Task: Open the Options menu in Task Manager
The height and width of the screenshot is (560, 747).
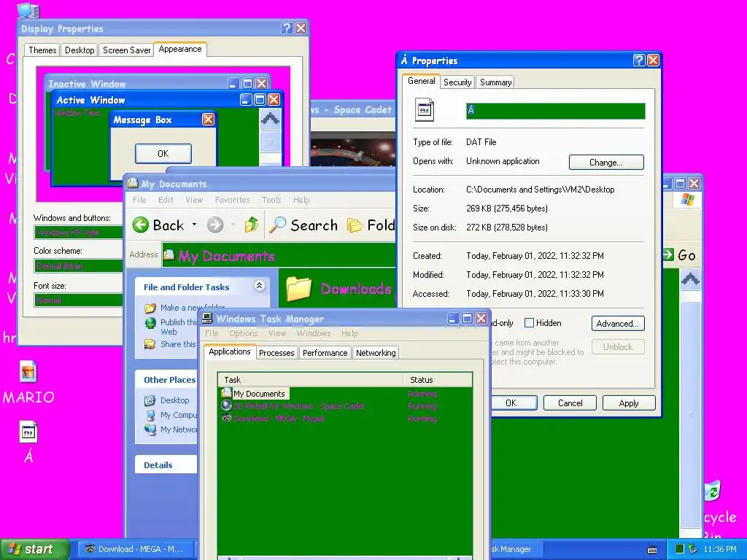Action: [243, 333]
